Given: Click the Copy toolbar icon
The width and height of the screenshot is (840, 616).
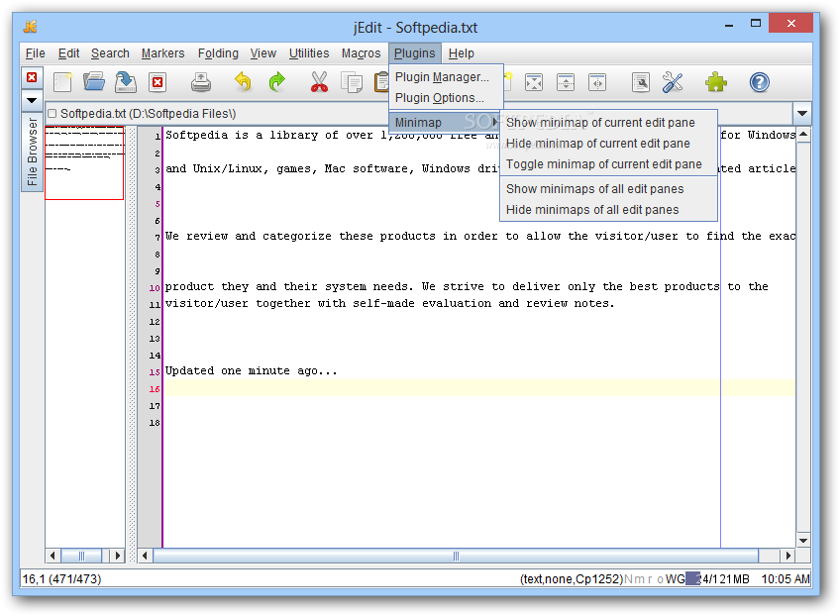Looking at the screenshot, I should [x=352, y=82].
